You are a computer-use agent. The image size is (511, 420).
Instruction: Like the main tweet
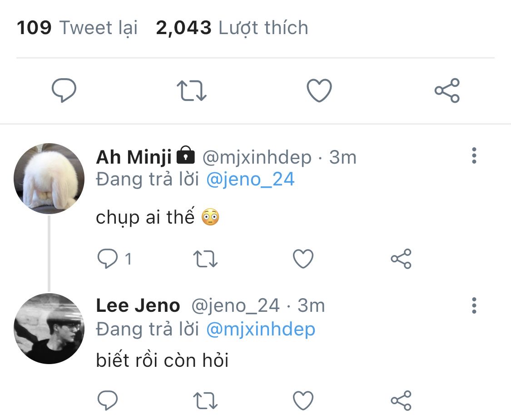[319, 90]
